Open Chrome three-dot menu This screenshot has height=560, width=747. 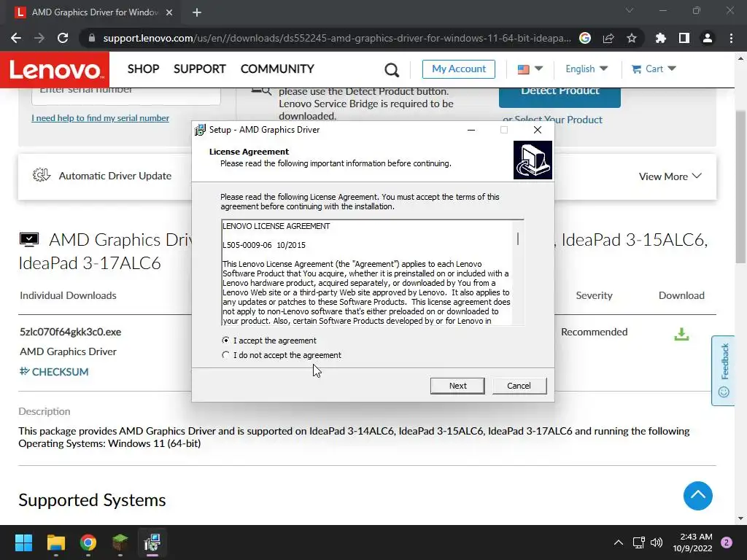click(731, 38)
